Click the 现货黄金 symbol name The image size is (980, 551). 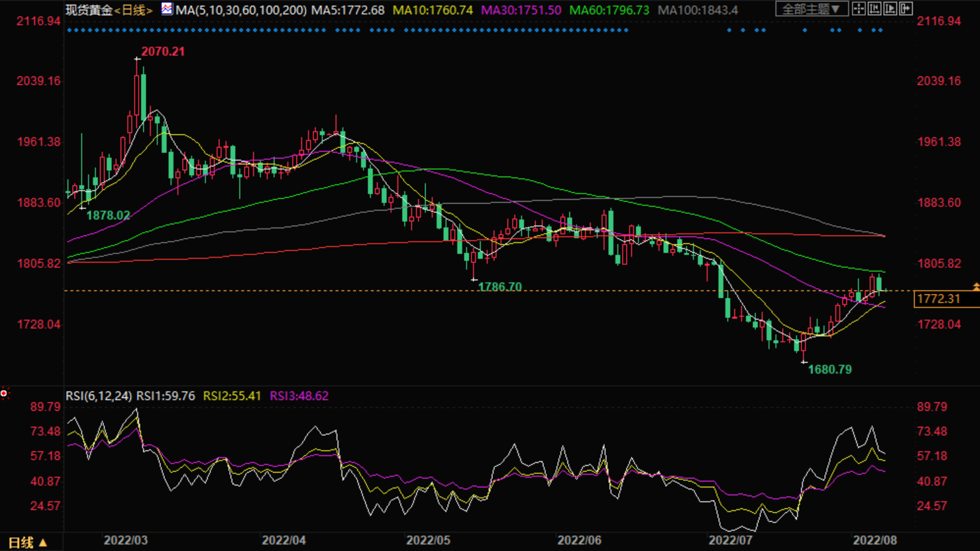pos(89,10)
